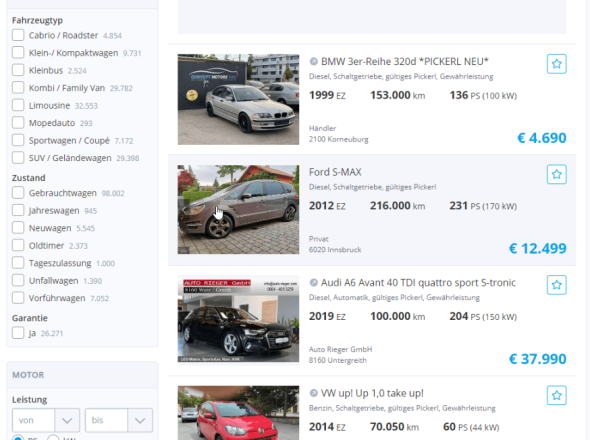Image resolution: width=590 pixels, height=440 pixels.
Task: Favorite the BMW 3er-Reihe listing star
Action: [557, 64]
